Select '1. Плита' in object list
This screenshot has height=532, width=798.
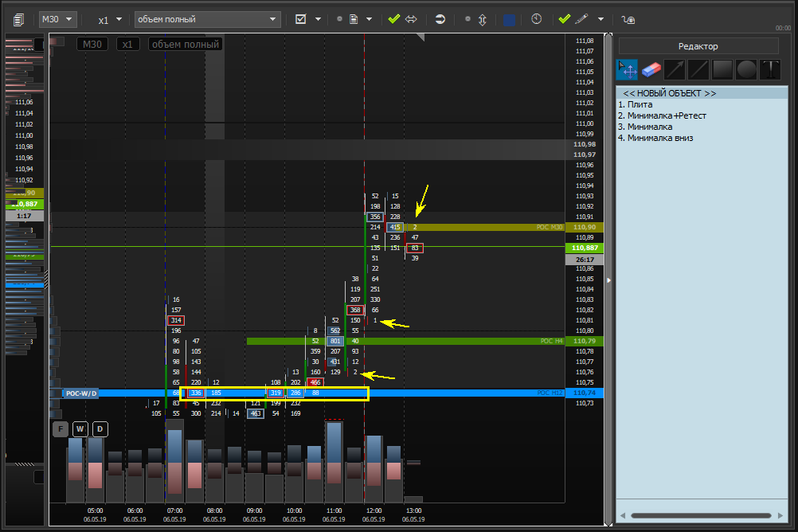tap(702, 104)
